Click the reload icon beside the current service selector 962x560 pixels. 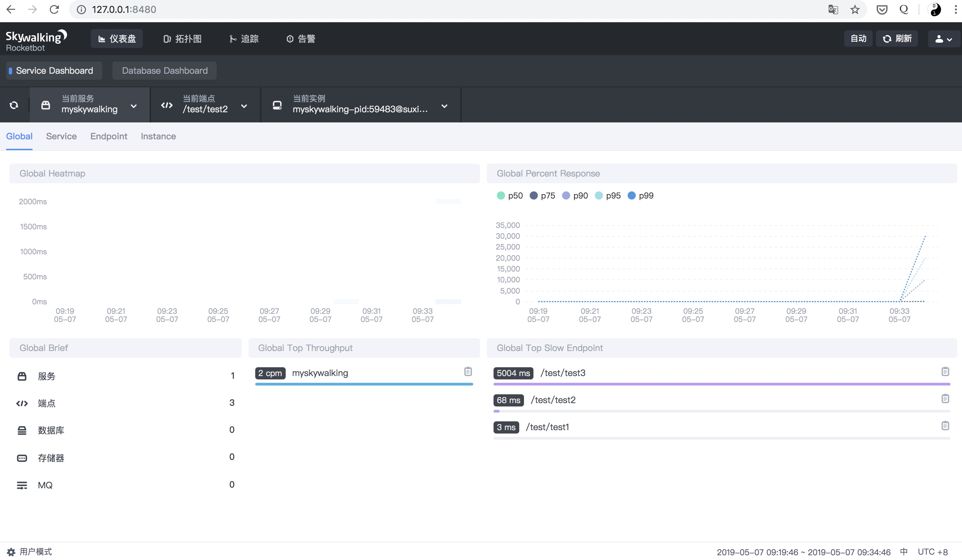pyautogui.click(x=14, y=105)
